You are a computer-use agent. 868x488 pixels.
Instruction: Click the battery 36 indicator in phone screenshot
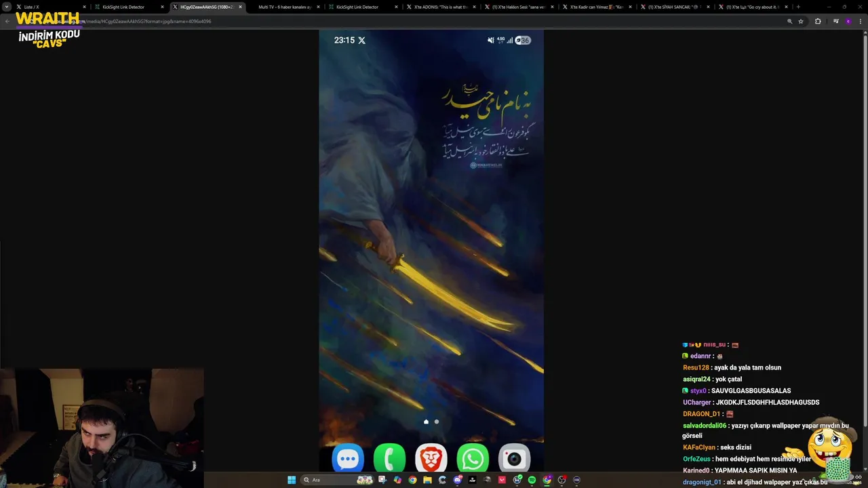tap(523, 40)
